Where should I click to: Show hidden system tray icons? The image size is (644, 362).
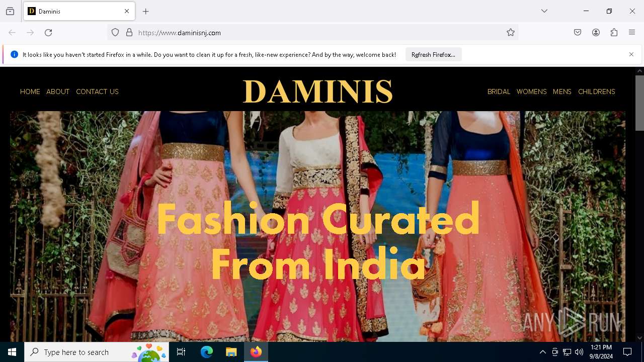[542, 352]
